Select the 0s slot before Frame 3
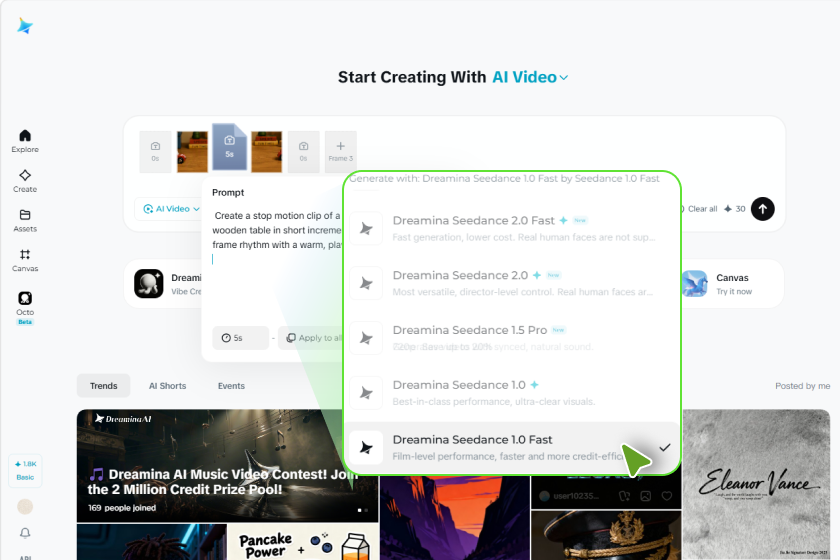Image resolution: width=840 pixels, height=560 pixels. coord(303,152)
